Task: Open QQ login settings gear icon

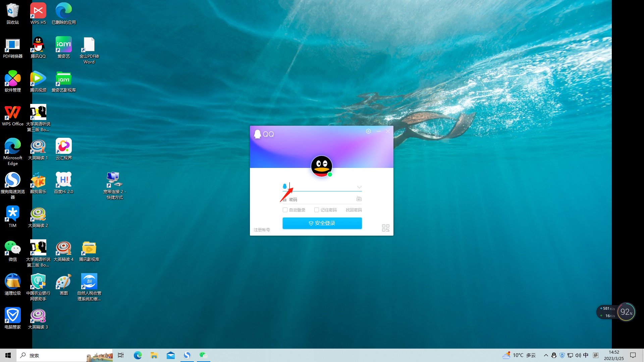Action: pyautogui.click(x=368, y=131)
